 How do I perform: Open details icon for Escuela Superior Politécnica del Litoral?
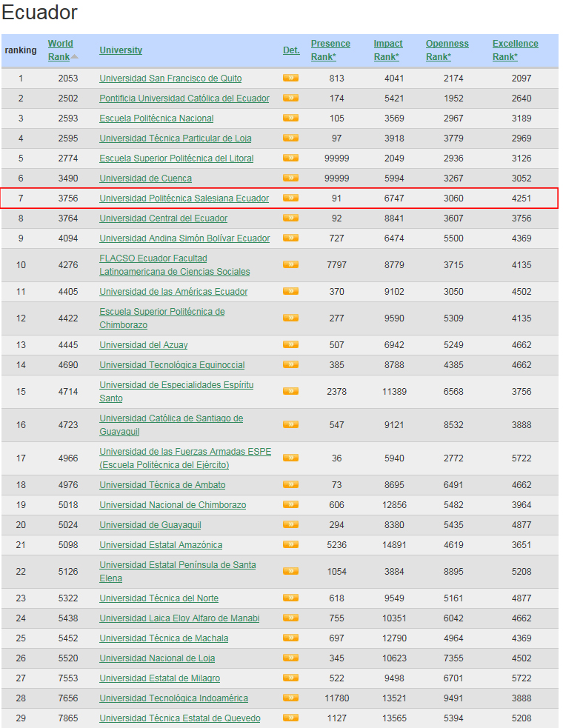[x=291, y=158]
